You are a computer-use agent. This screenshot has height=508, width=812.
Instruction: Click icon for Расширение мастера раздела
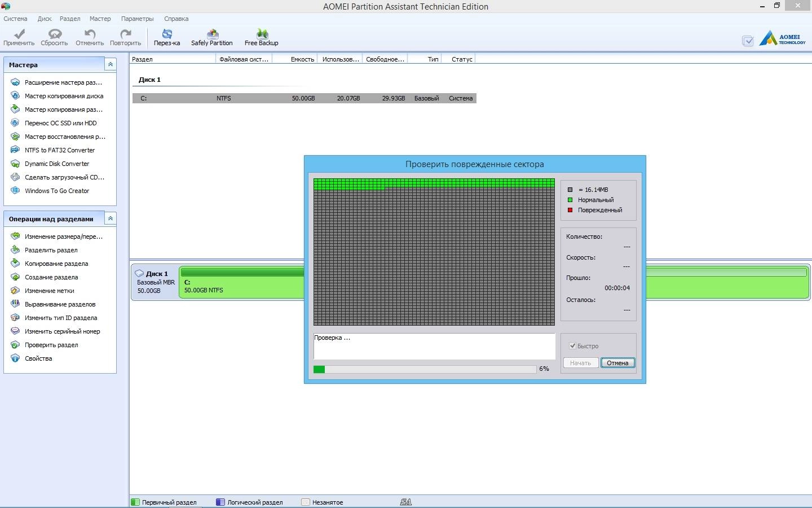[15, 82]
